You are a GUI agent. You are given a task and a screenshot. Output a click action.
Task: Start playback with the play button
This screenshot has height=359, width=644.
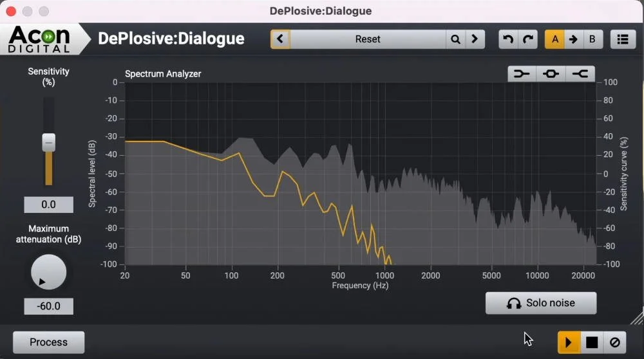click(x=569, y=342)
